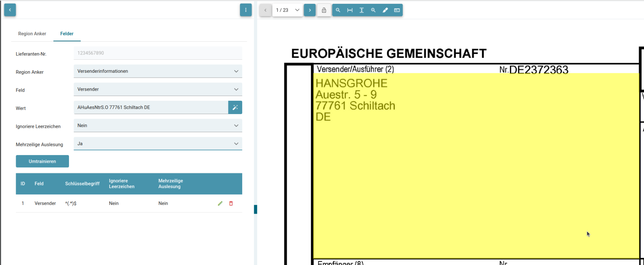
Task: Open the Region Anker dropdown
Action: [x=158, y=71]
